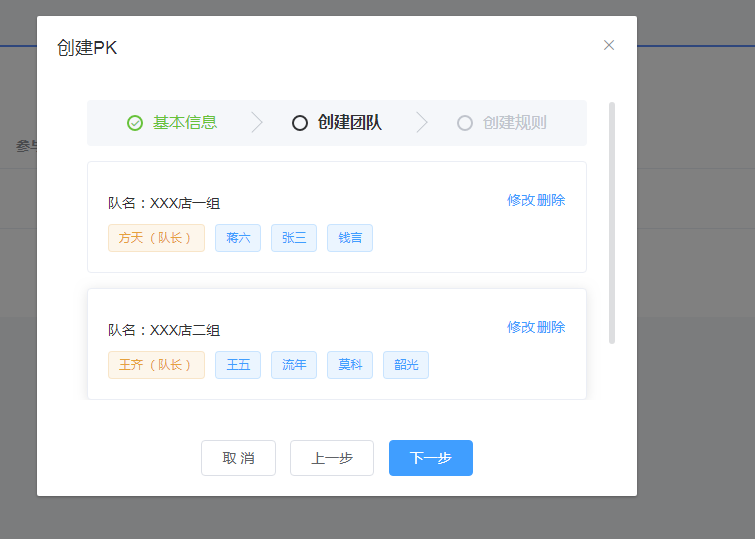Click the circle icon beside 创建团队
This screenshot has height=539, width=755.
pos(299,123)
